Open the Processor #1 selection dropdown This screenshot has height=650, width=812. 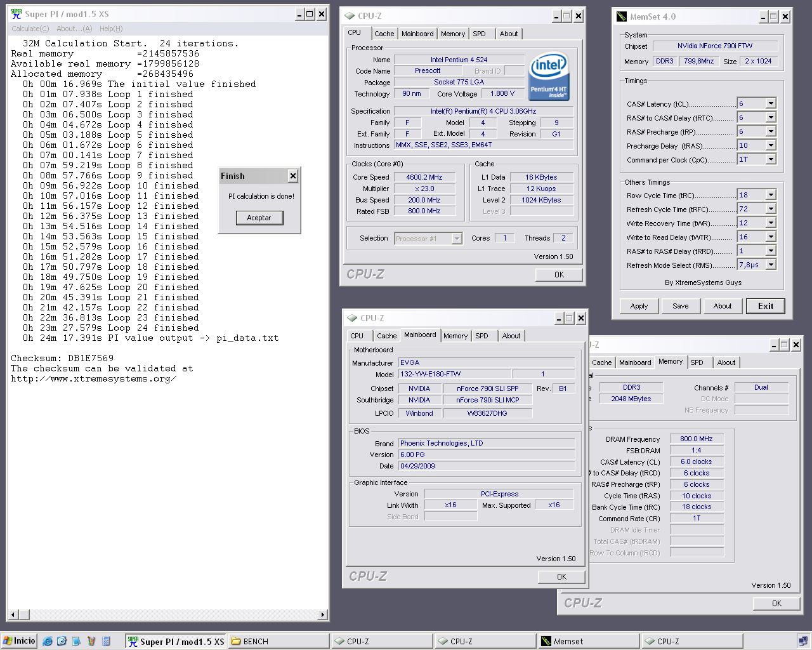457,239
